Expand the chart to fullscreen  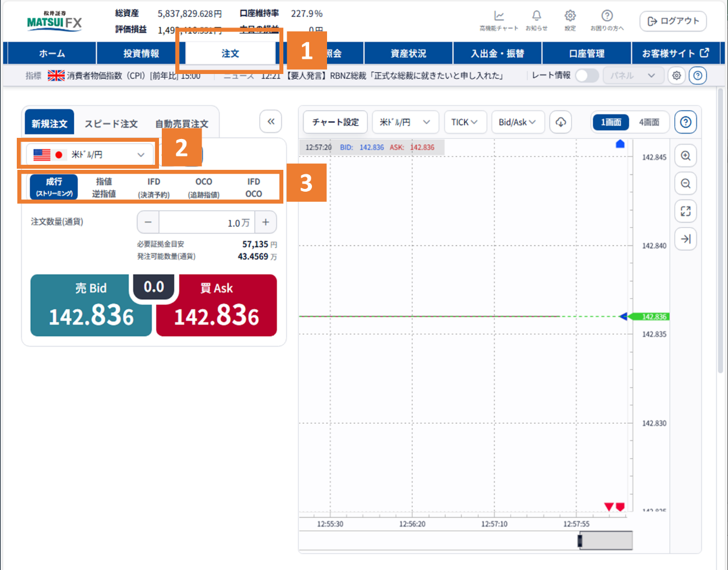[685, 211]
